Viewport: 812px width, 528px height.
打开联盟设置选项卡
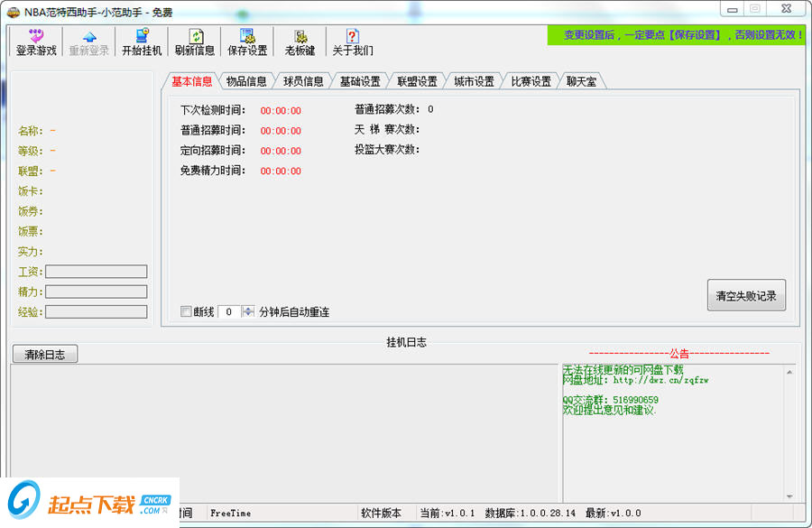417,79
